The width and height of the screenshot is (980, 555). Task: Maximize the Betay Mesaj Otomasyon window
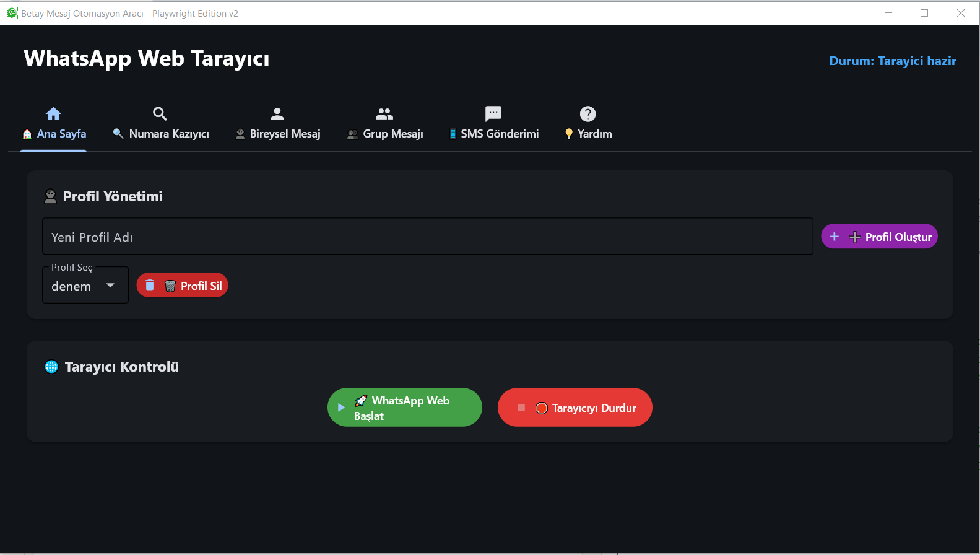(924, 13)
